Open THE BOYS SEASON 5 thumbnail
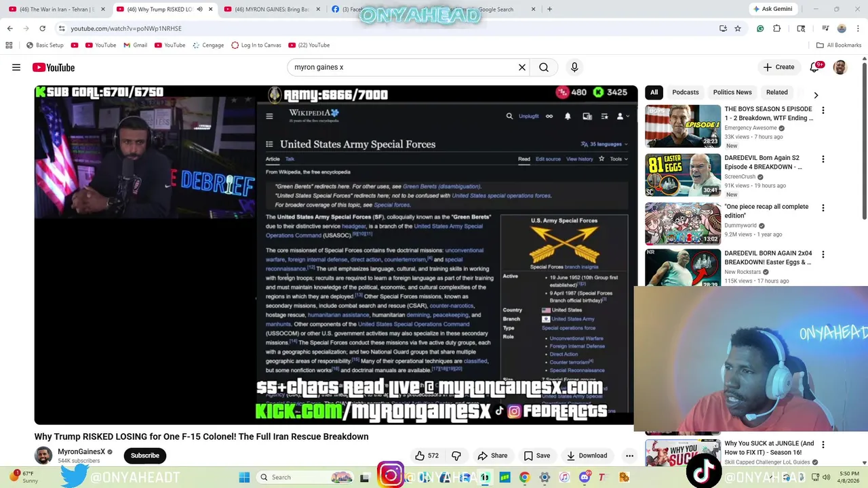868x488 pixels. coord(683,126)
